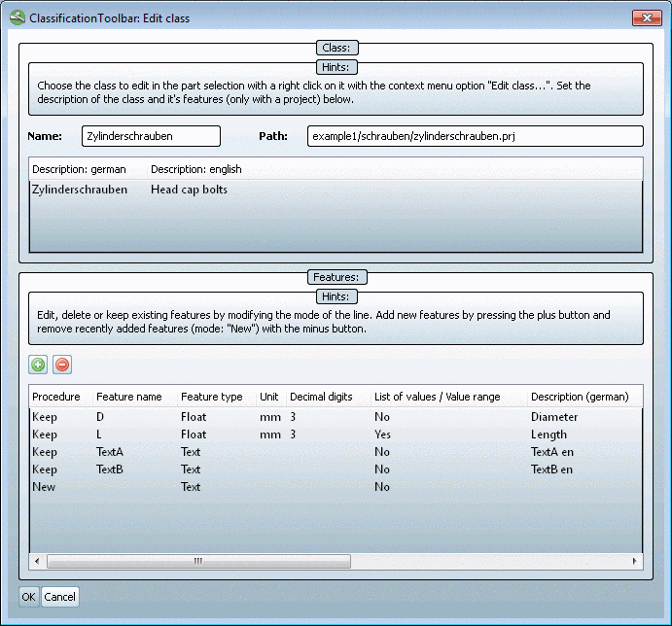Select feature name cell 'TextB'
Image resolution: width=672 pixels, height=626 pixels.
point(110,469)
